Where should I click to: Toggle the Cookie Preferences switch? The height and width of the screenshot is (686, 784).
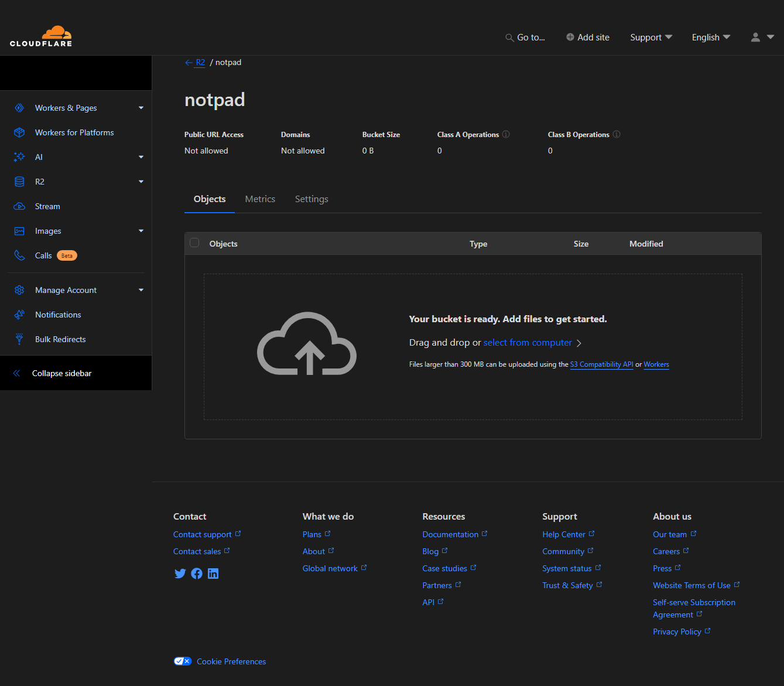tap(183, 661)
